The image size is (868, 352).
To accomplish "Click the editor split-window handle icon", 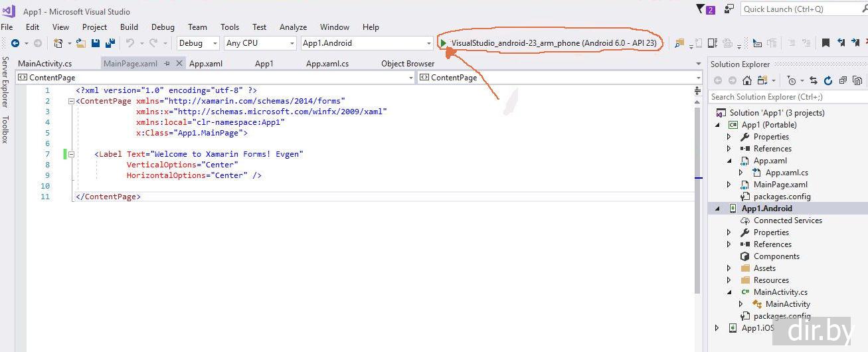I will point(698,90).
